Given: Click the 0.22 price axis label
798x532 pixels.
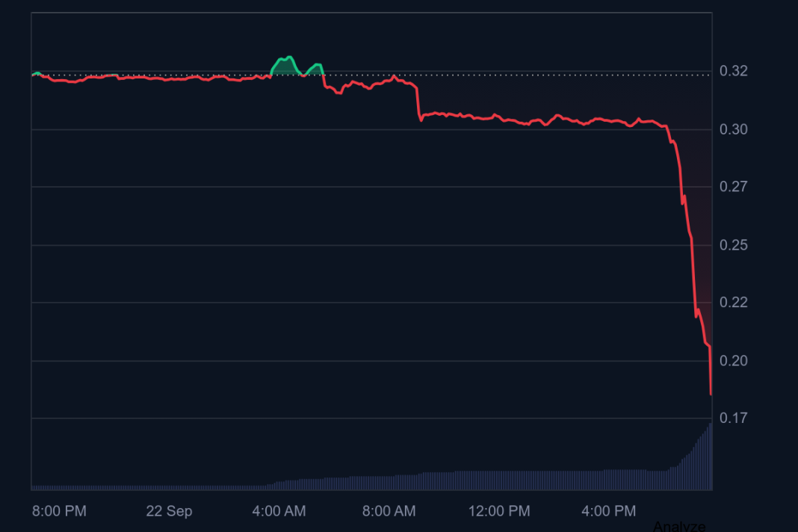Looking at the screenshot, I should 733,303.
